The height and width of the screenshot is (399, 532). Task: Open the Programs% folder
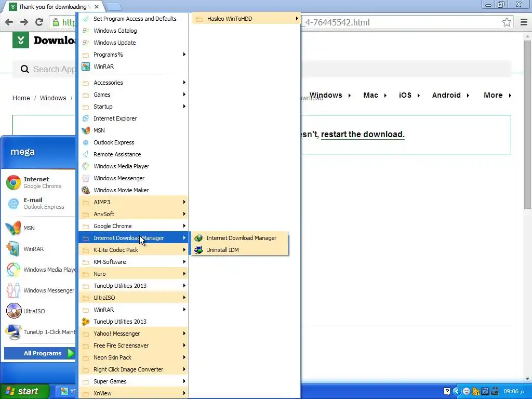click(x=134, y=54)
